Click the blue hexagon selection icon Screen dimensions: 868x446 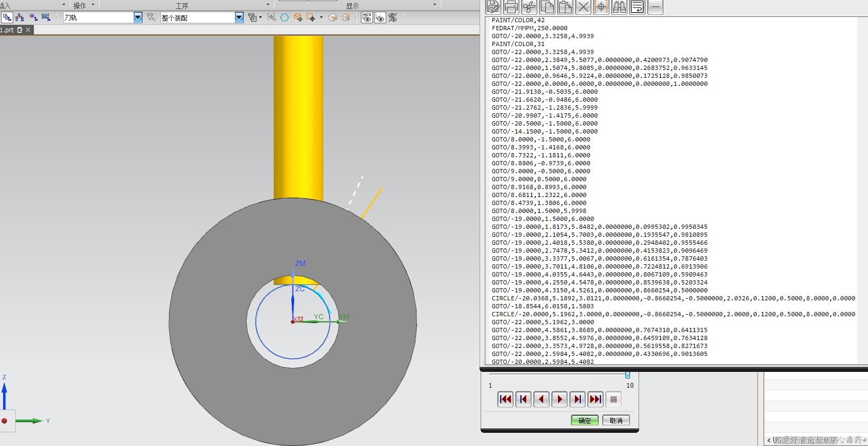pyautogui.click(x=285, y=17)
